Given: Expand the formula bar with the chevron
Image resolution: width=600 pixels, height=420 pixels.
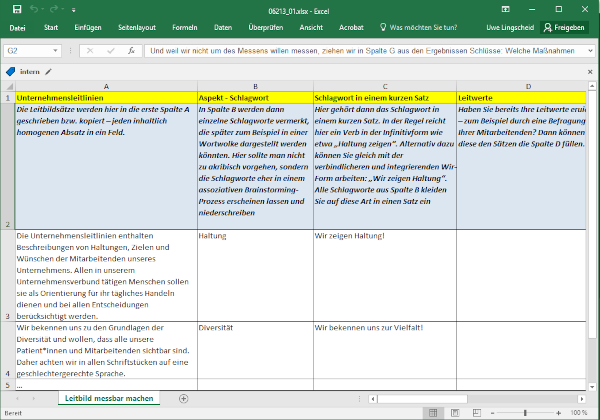Looking at the screenshot, I should coord(590,50).
